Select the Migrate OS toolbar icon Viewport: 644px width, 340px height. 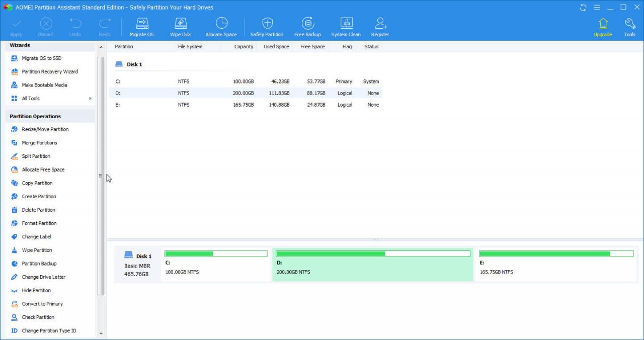[x=141, y=26]
